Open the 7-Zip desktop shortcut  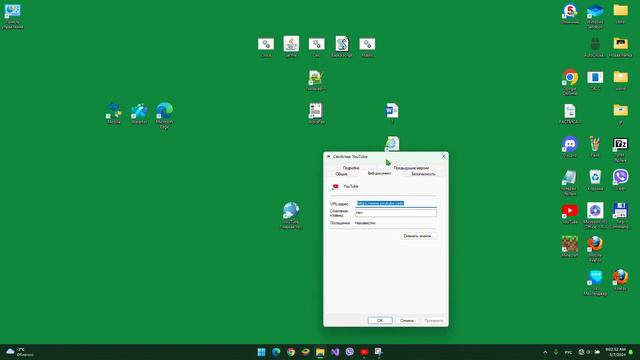(620, 144)
